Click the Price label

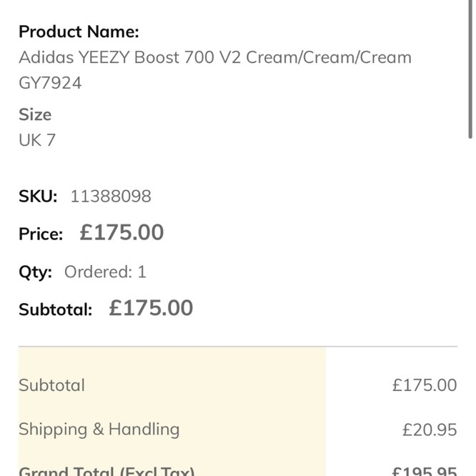(x=41, y=234)
